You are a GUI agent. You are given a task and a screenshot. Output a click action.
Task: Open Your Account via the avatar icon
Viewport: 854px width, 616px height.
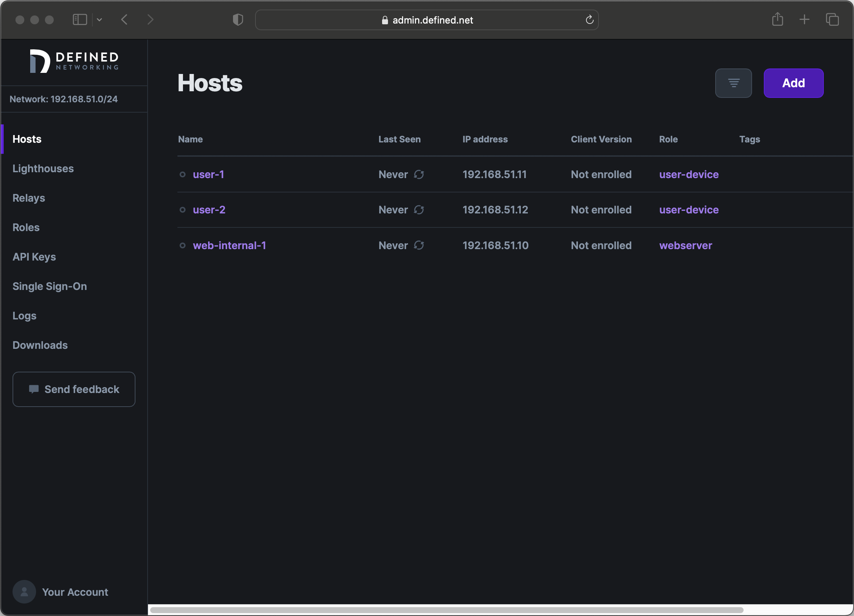point(24,591)
